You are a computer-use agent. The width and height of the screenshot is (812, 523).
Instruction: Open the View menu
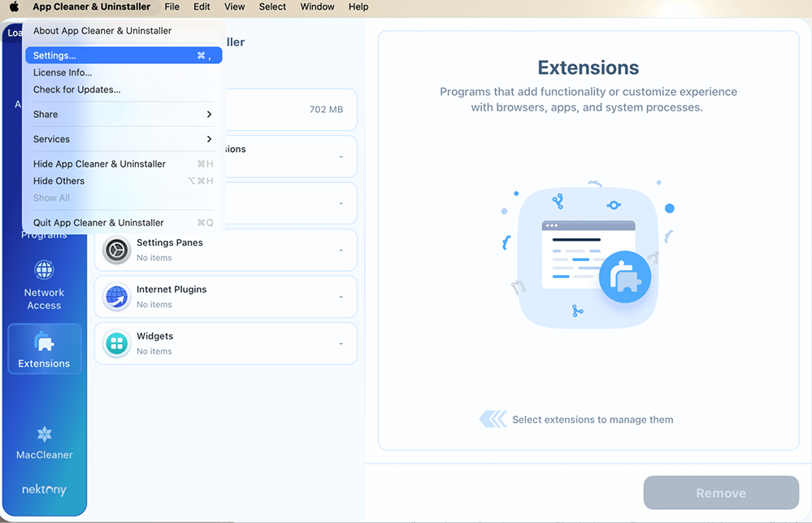[x=234, y=7]
